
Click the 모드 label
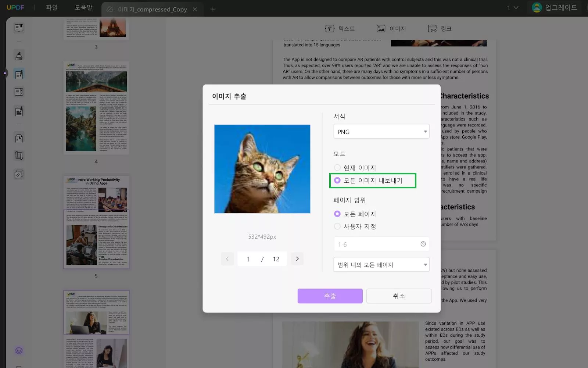[x=339, y=154]
